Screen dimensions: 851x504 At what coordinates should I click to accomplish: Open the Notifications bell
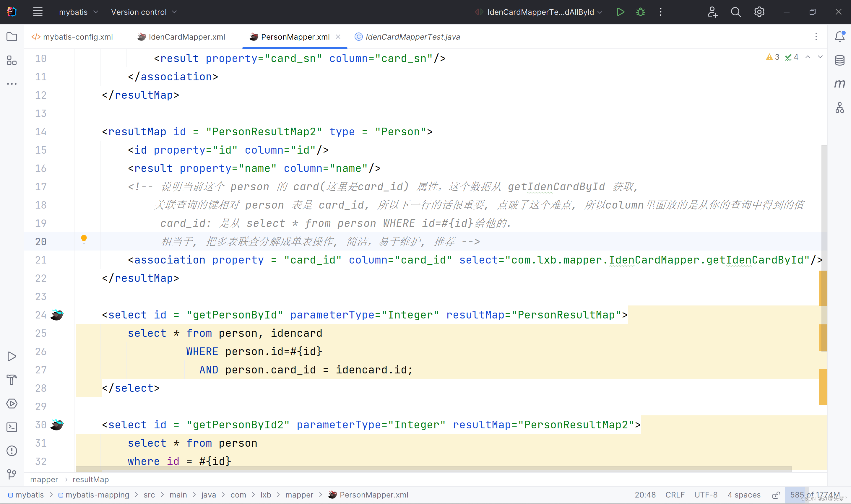(x=840, y=36)
